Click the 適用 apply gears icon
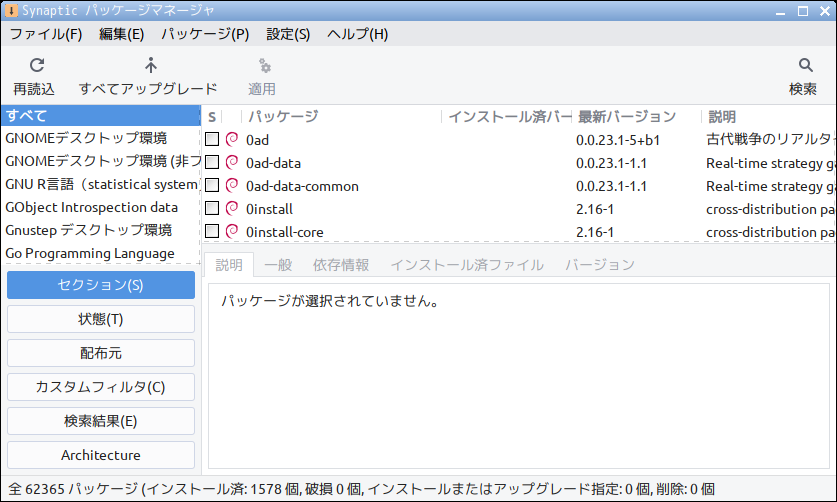This screenshot has height=502, width=837. tap(264, 66)
